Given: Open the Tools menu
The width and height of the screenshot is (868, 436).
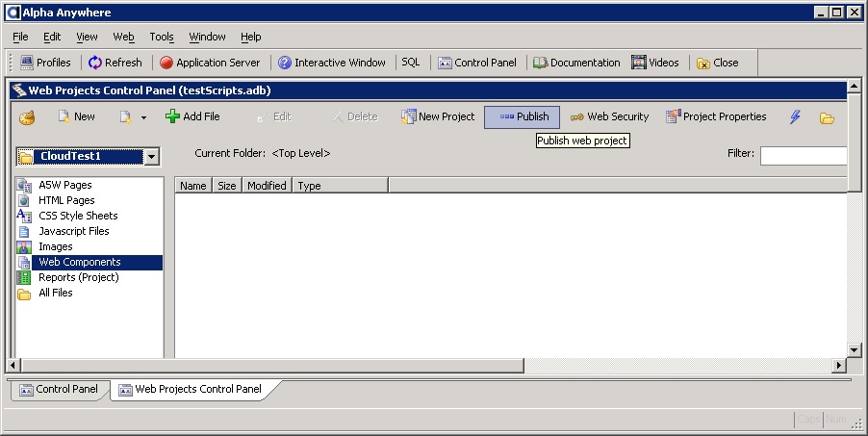Looking at the screenshot, I should point(162,38).
